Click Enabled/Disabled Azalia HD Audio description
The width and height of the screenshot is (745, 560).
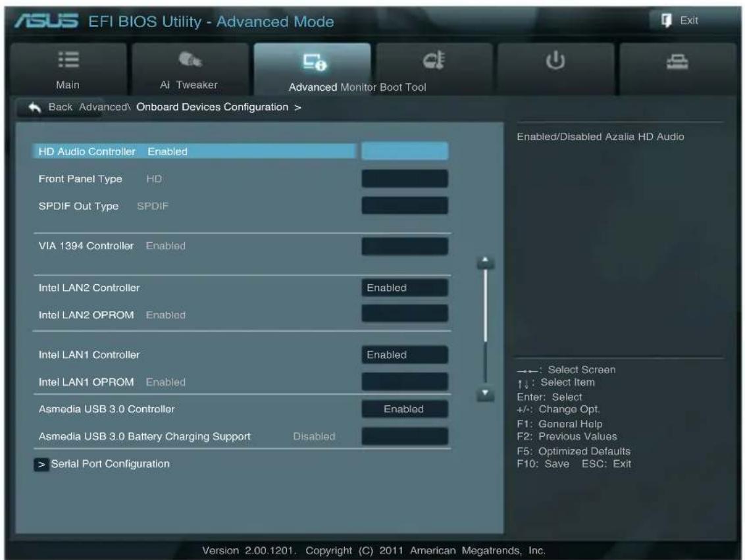[x=601, y=137]
